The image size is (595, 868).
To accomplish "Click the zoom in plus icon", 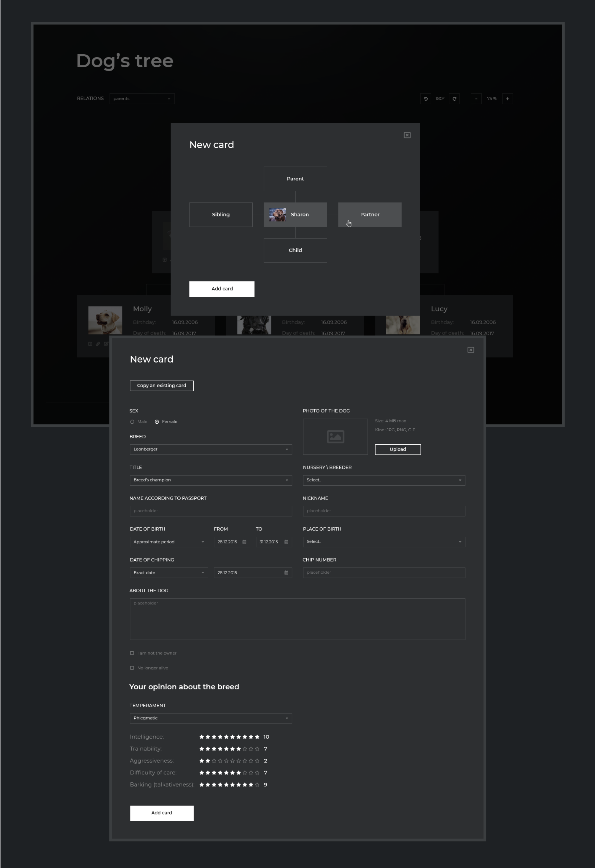I will click(508, 98).
